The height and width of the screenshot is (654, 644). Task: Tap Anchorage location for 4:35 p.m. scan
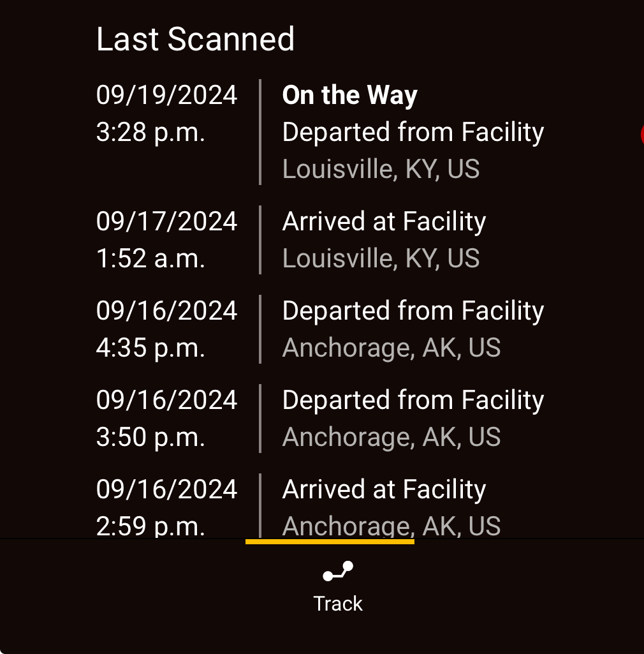[x=392, y=348]
